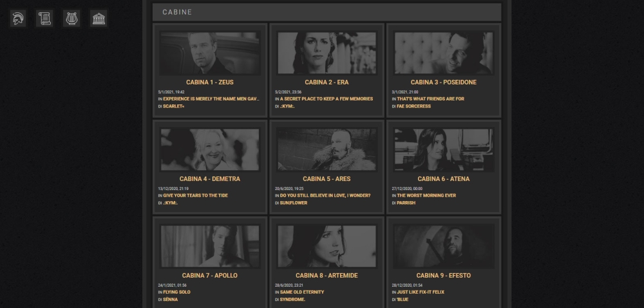This screenshot has height=308, width=644.
Task: Go to Cabina 3 - Poseidone forum
Action: [x=444, y=82]
